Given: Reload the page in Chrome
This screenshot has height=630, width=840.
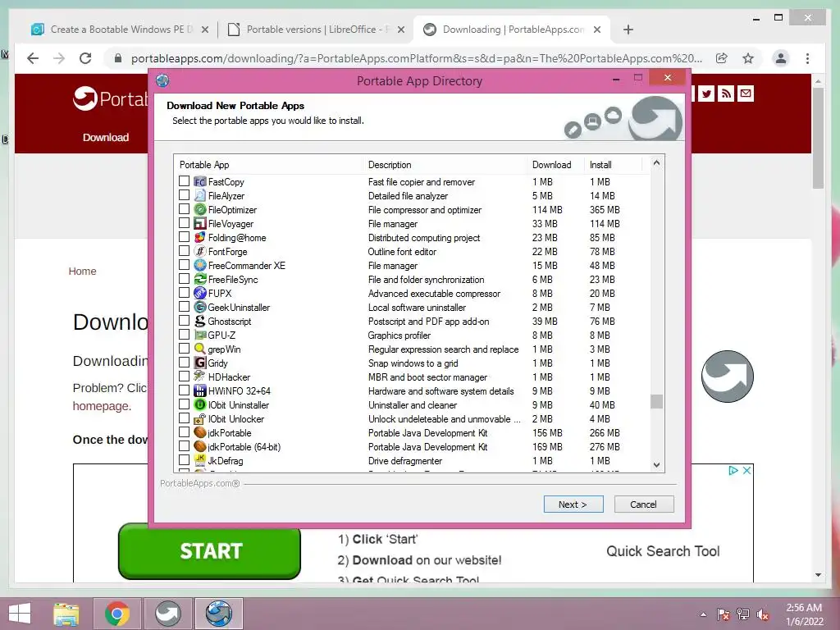Looking at the screenshot, I should pyautogui.click(x=85, y=58).
